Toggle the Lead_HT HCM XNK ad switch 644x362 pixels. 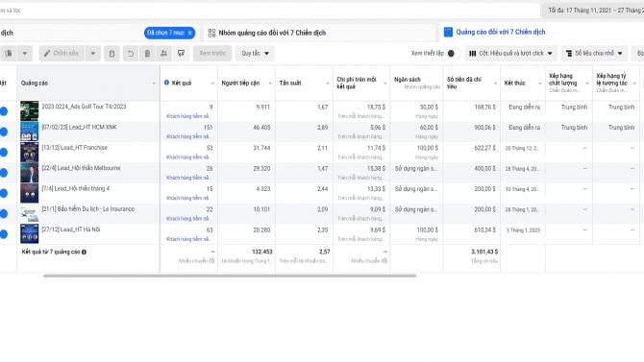coord(4,132)
